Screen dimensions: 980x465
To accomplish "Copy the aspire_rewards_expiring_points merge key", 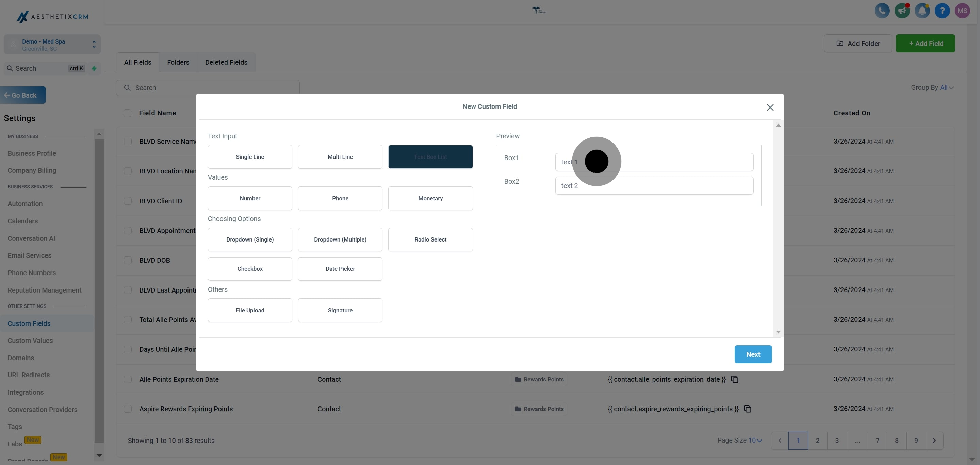I will [748, 409].
